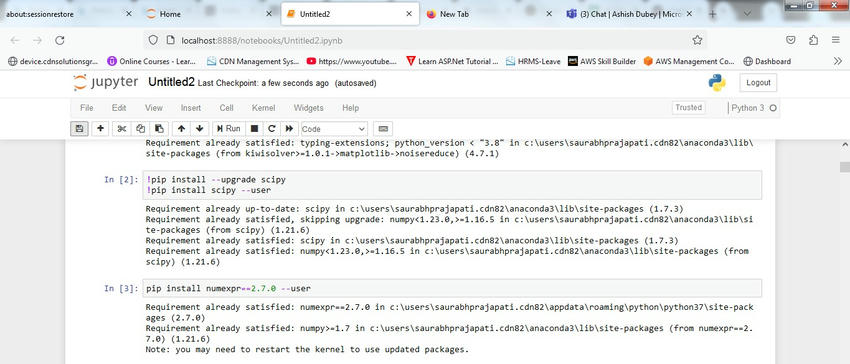Close the Untitled2 tab
Viewport: 850px width, 364px height.
tap(409, 14)
